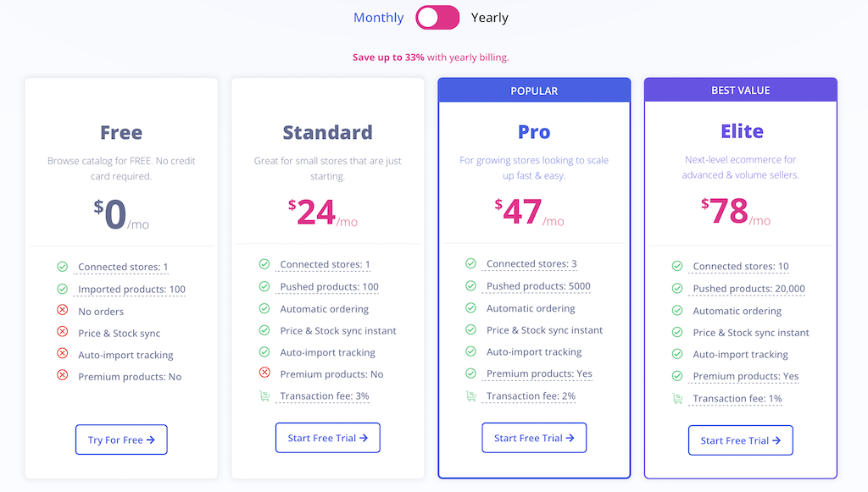The width and height of the screenshot is (868, 492).
Task: Click the green check beside Elite's Automatic ordering
Action: click(x=678, y=311)
